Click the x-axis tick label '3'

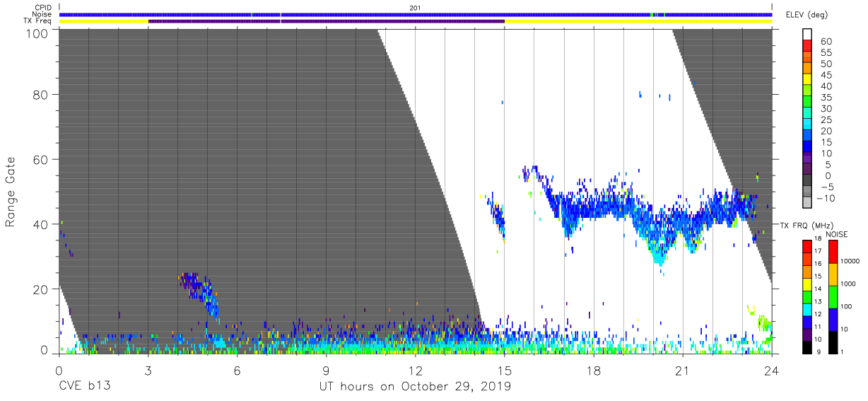(x=148, y=370)
